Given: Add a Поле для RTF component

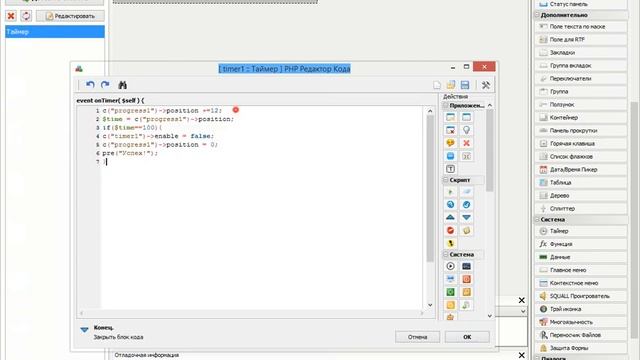Looking at the screenshot, I should coord(581,40).
